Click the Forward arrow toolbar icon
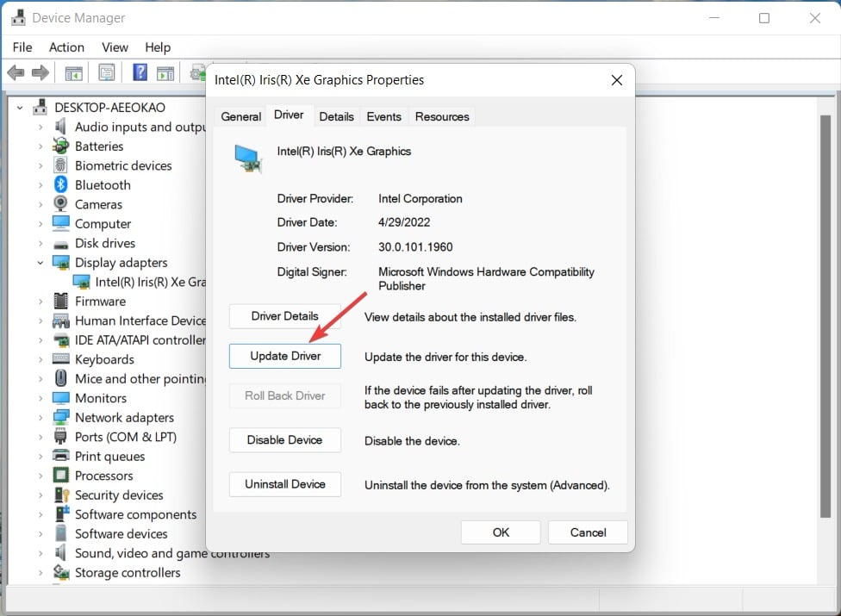 click(40, 72)
